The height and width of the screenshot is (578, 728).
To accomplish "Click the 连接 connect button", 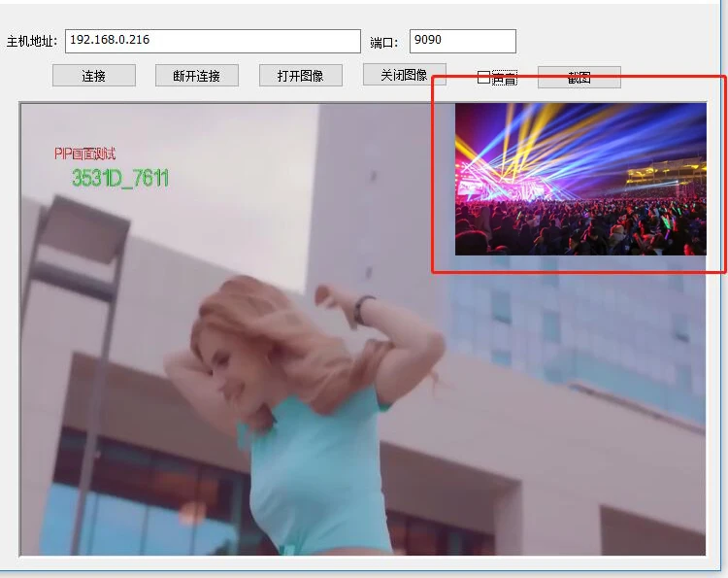I will pos(94,76).
